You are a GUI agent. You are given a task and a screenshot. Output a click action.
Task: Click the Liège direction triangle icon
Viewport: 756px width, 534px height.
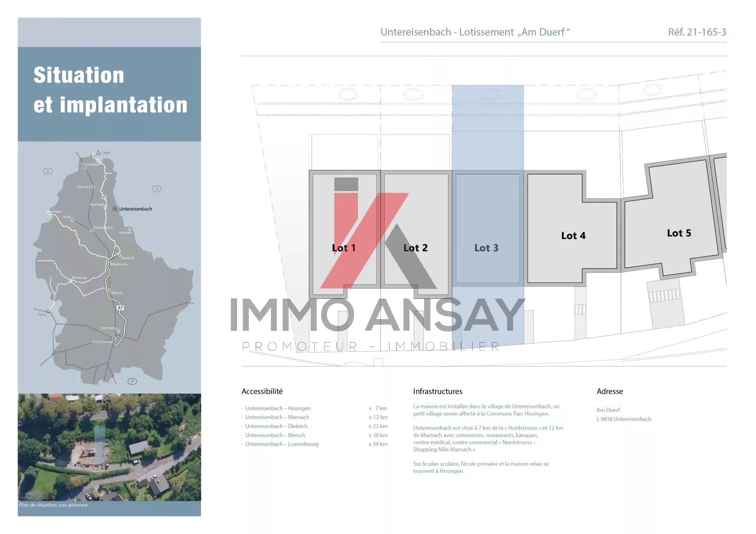point(98,153)
